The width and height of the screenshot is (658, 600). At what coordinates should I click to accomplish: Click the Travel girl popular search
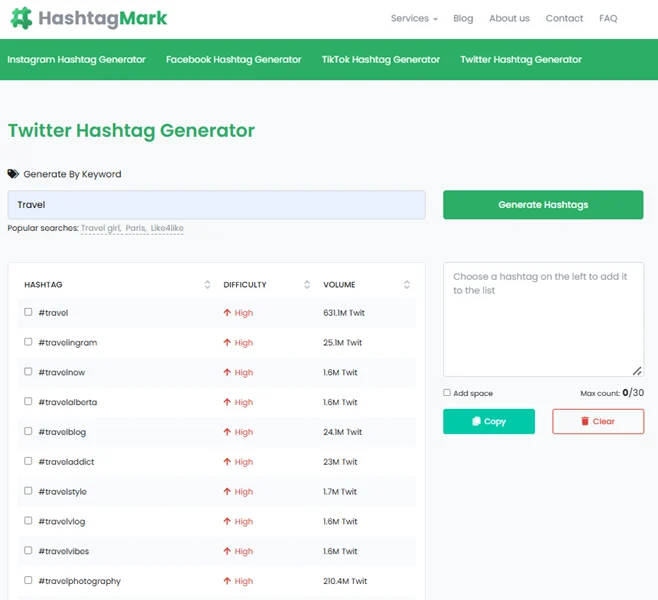pos(101,228)
